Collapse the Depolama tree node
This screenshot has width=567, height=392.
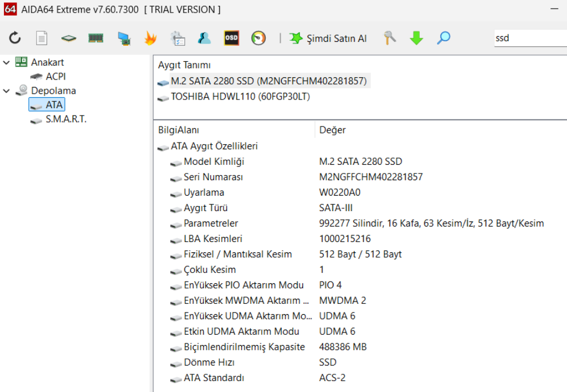point(6,91)
